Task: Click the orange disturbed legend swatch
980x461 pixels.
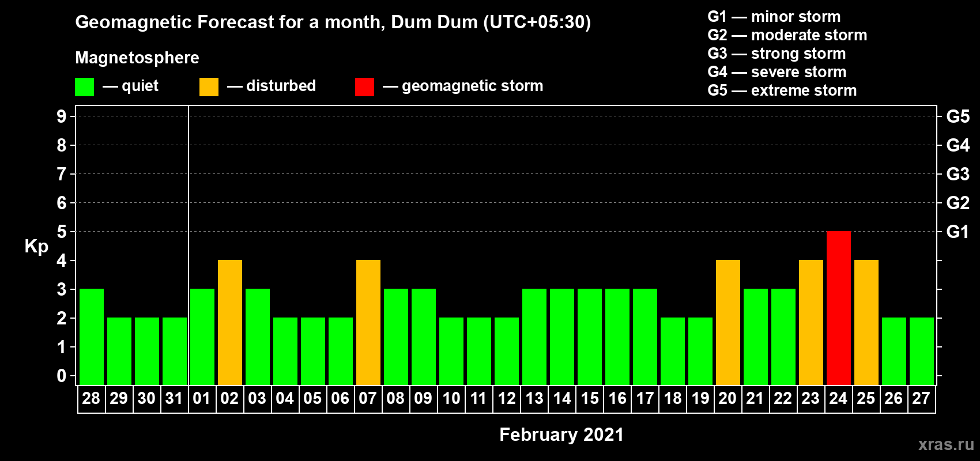Action: click(x=209, y=87)
